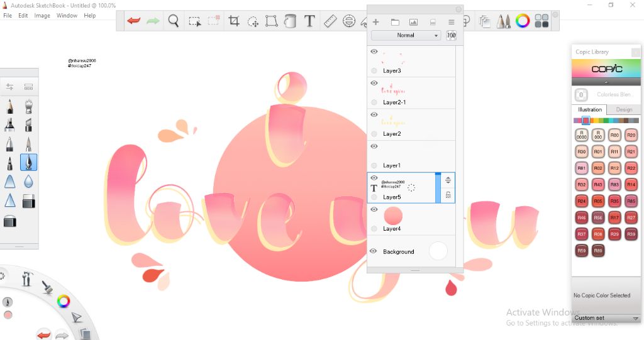Activate the Crop tool
644x340 pixels.
tap(234, 21)
